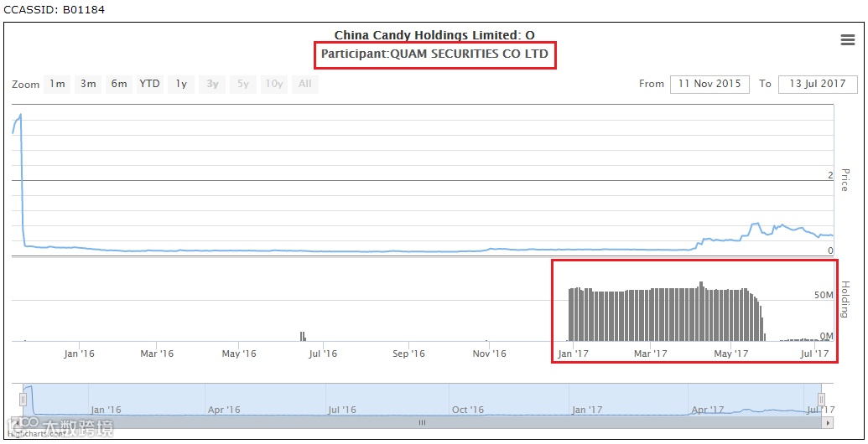868x444 pixels.
Task: Select the 6m zoom range
Action: 119,84
